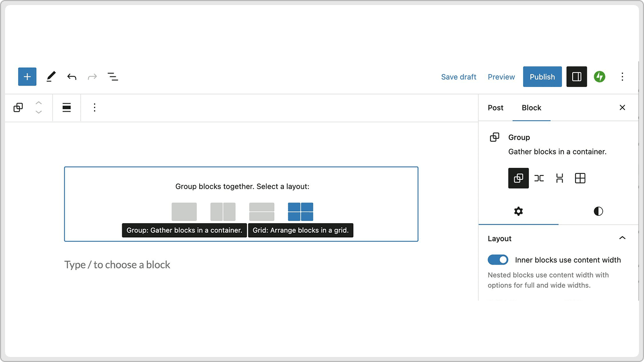Select the Grid variation icon in sidebar
Viewport: 644px width, 362px height.
580,178
